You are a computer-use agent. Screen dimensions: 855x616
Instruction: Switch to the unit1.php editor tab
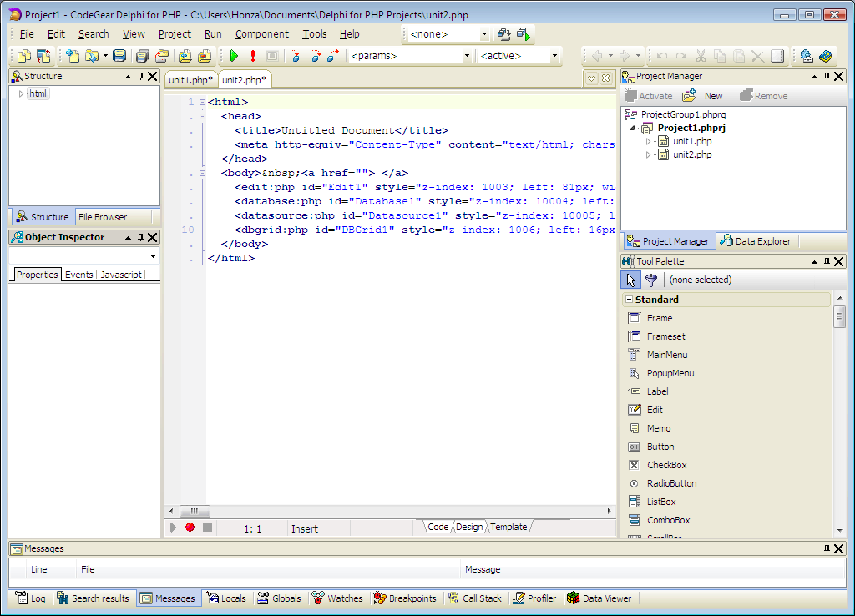(x=190, y=80)
